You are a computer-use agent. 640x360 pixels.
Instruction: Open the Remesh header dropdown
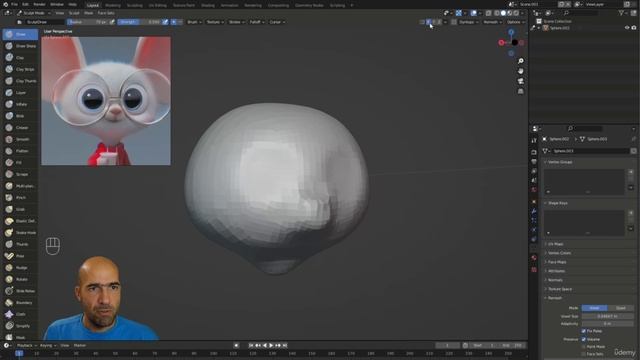tap(493, 22)
